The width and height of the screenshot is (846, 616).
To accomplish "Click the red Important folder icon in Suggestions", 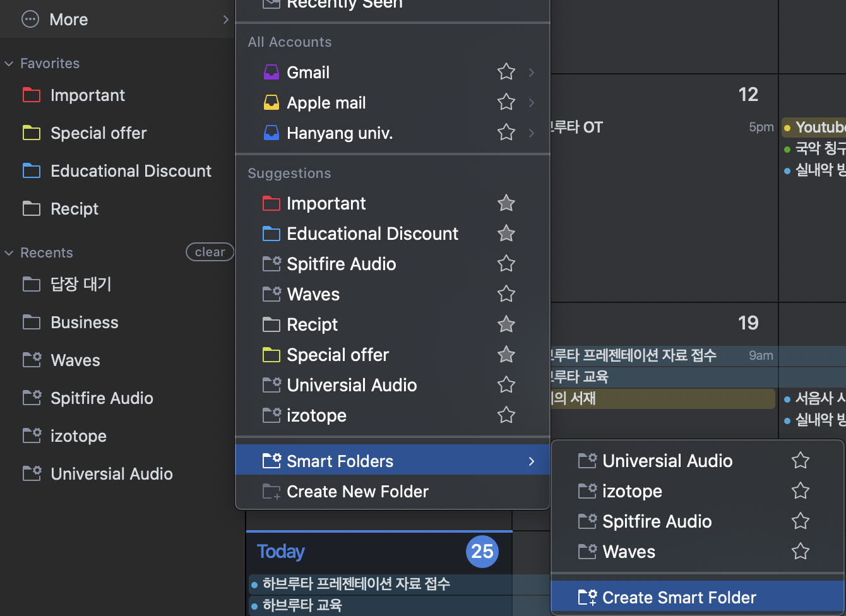I will pos(271,203).
